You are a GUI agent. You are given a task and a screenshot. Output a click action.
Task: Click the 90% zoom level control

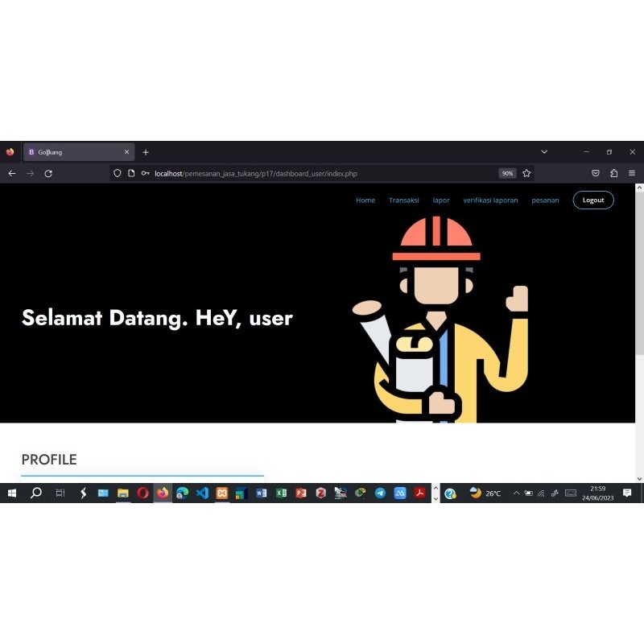tap(507, 173)
